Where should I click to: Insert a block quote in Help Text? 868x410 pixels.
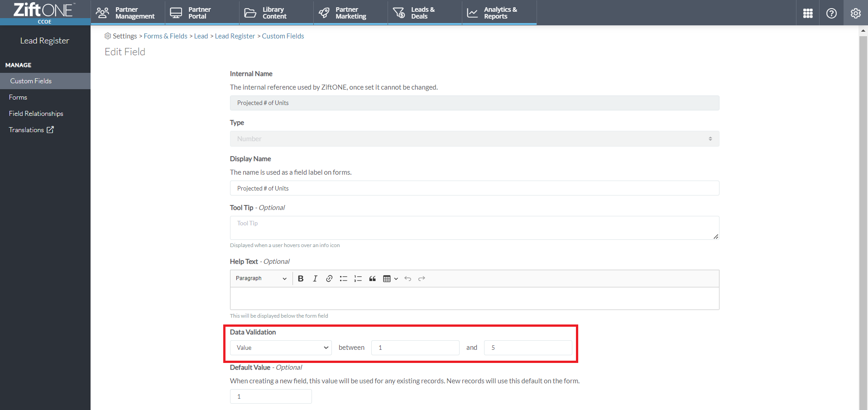click(x=372, y=278)
